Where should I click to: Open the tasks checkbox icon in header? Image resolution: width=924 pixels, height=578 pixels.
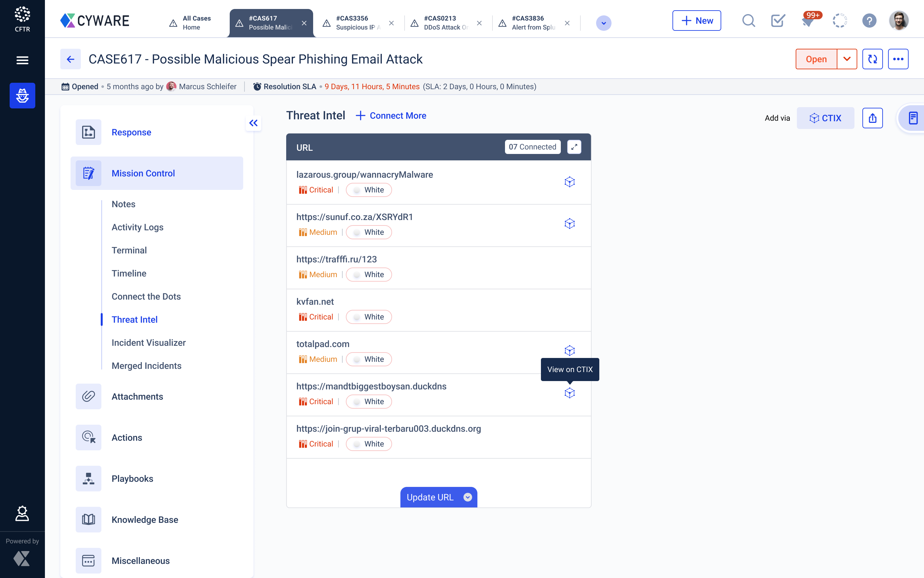coord(778,21)
